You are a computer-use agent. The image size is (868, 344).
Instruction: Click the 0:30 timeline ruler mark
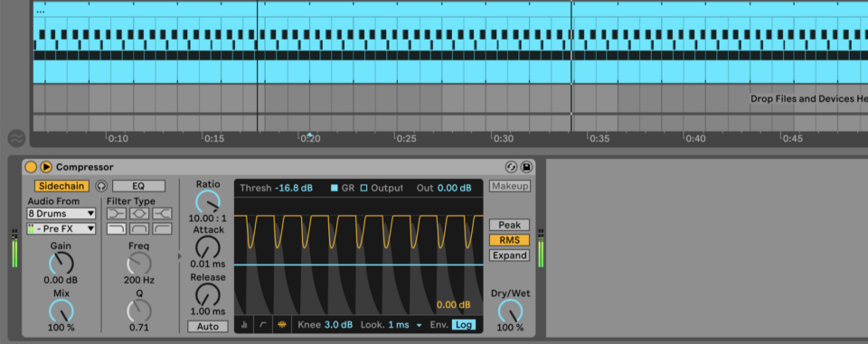coord(504,139)
